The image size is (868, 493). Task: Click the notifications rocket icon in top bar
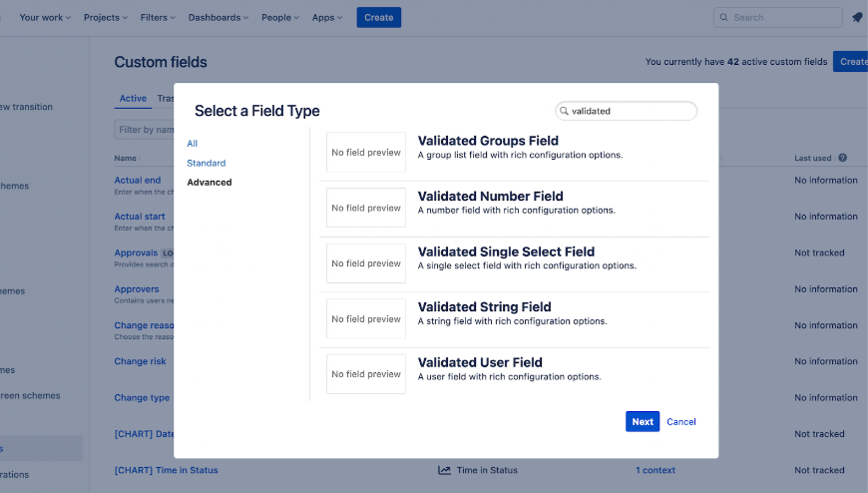pos(857,17)
